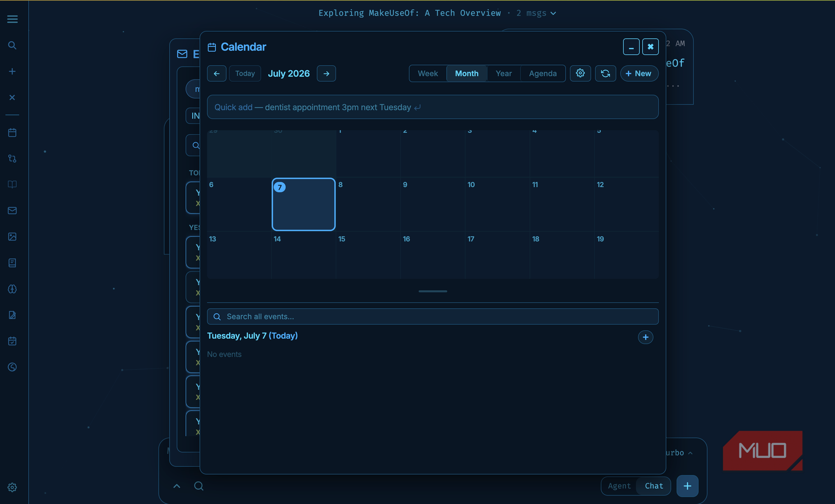The width and height of the screenshot is (835, 504).
Task: Click the Today button
Action: tap(245, 73)
